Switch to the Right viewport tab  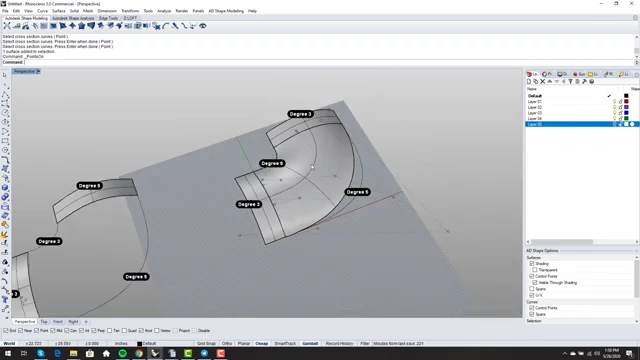[x=73, y=322]
